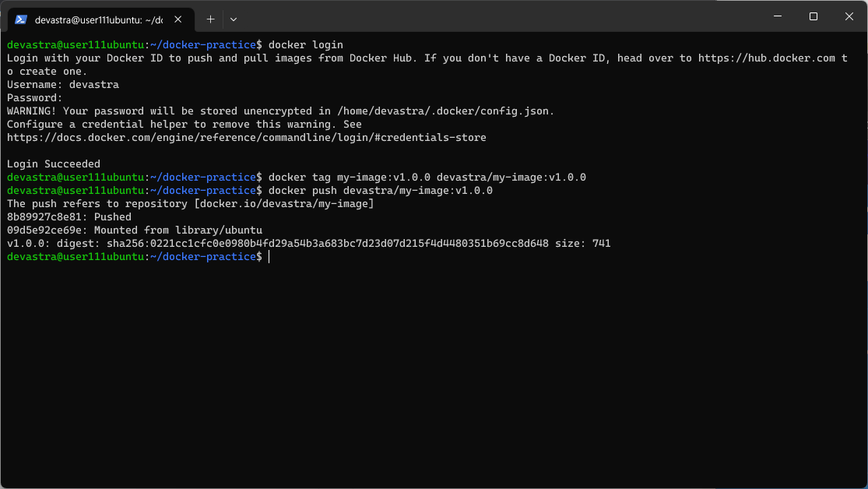The height and width of the screenshot is (489, 868).
Task: Click 'The push refers to repository' line
Action: tap(191, 204)
